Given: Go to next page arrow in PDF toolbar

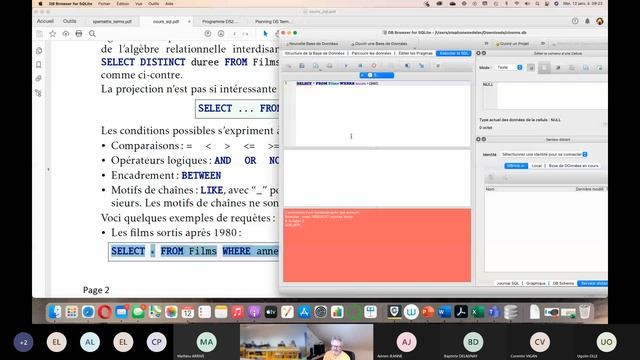Looking at the screenshot, I should click(x=221, y=34).
